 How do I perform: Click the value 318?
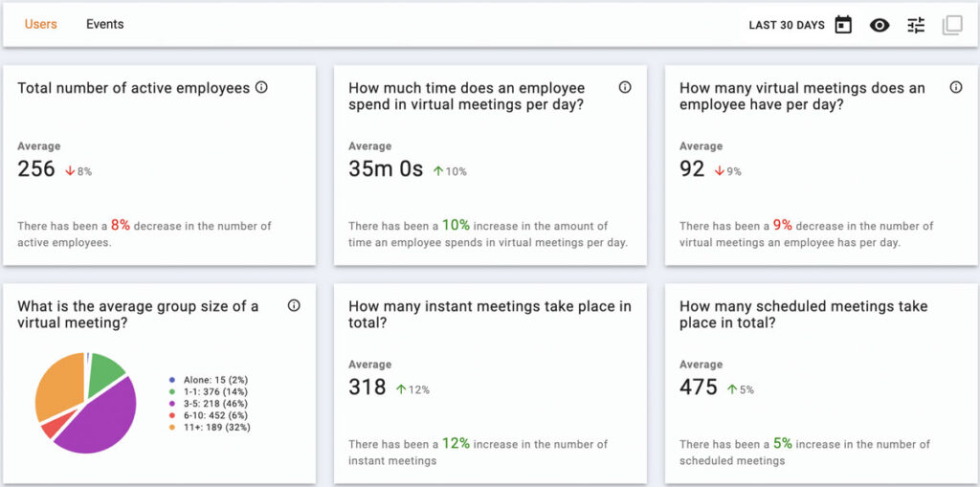pos(367,387)
